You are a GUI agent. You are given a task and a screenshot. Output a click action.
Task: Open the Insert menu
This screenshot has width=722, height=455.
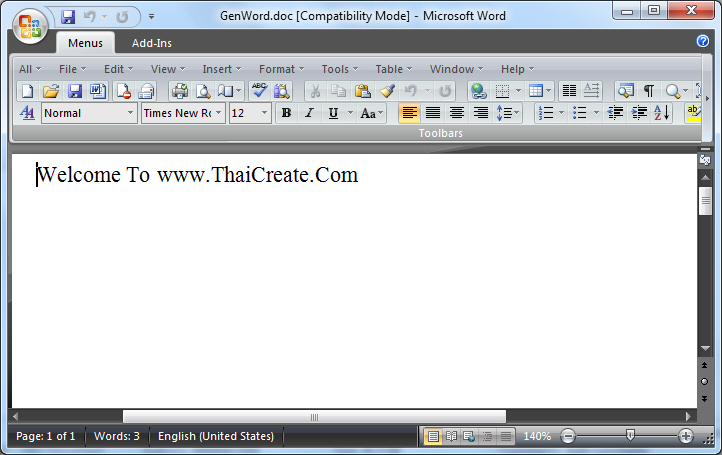[x=221, y=69]
